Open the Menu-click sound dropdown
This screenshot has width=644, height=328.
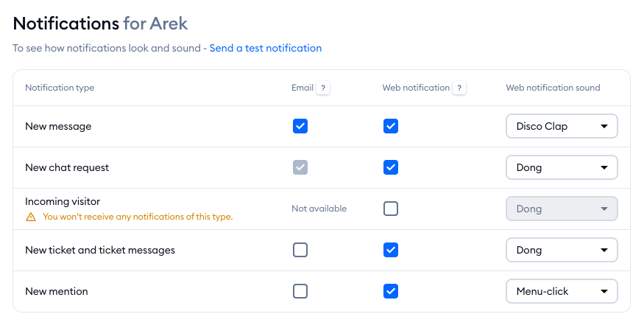click(561, 291)
